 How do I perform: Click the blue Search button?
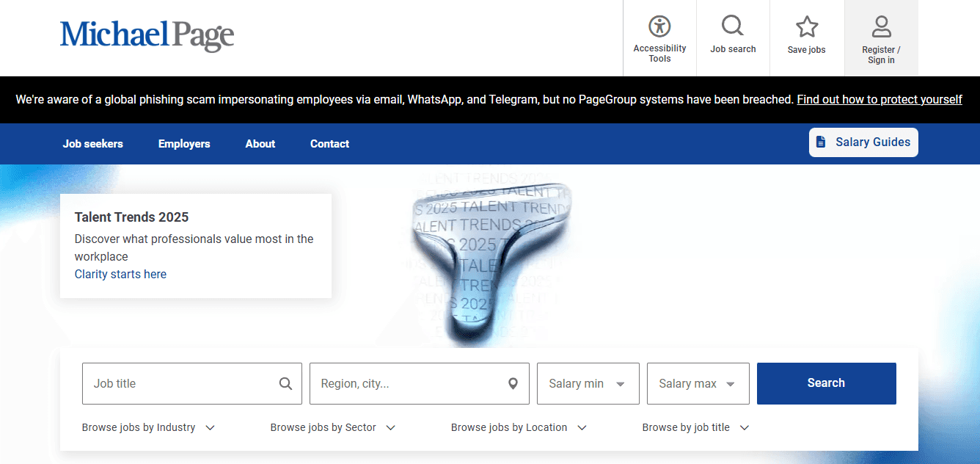click(827, 383)
